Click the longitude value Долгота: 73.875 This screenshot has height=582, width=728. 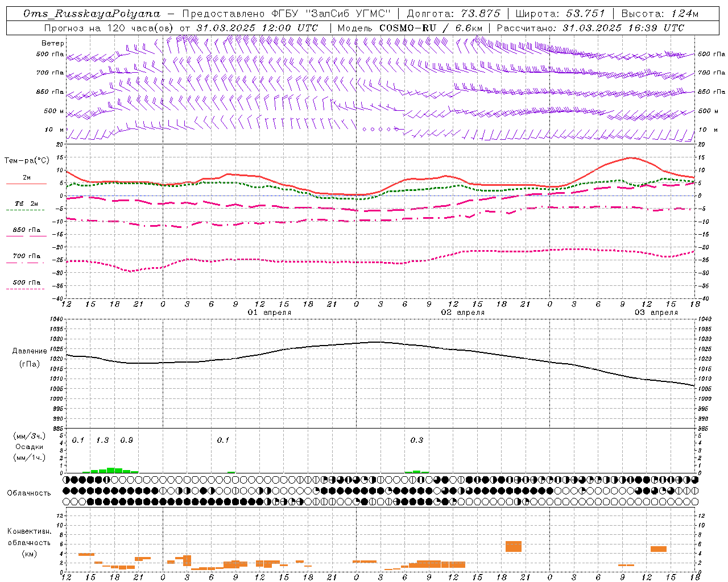tap(453, 14)
